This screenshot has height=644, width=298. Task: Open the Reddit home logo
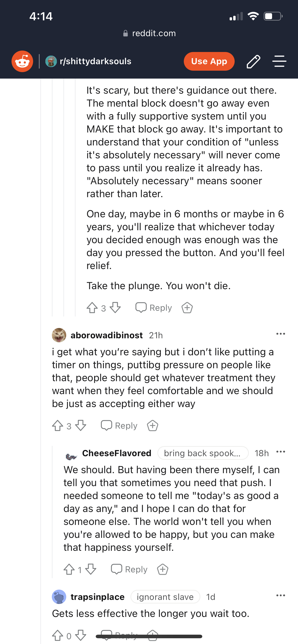pos(22,61)
